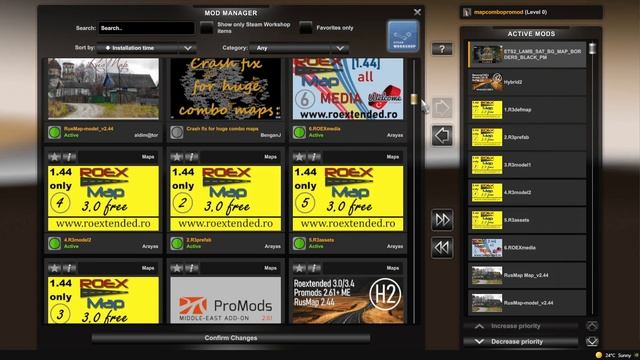This screenshot has height=360, width=640.
Task: Click the profile icon beside mapcombopromod
Action: click(467, 12)
